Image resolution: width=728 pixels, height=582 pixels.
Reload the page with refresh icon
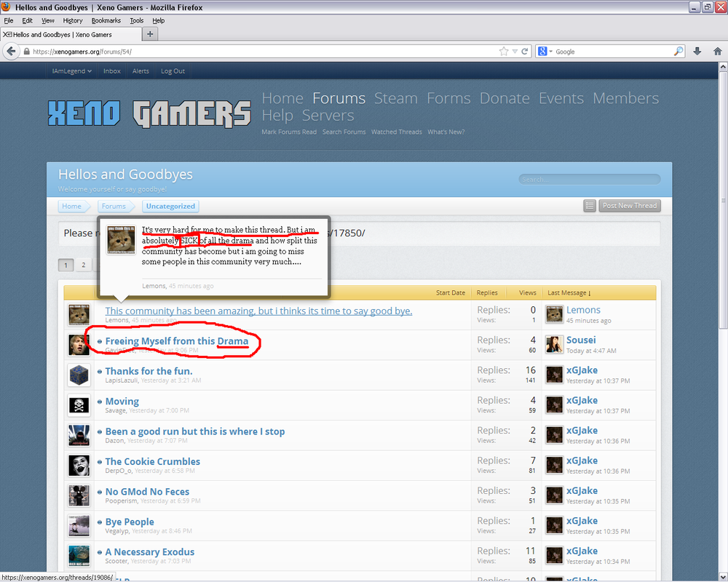coord(525,52)
